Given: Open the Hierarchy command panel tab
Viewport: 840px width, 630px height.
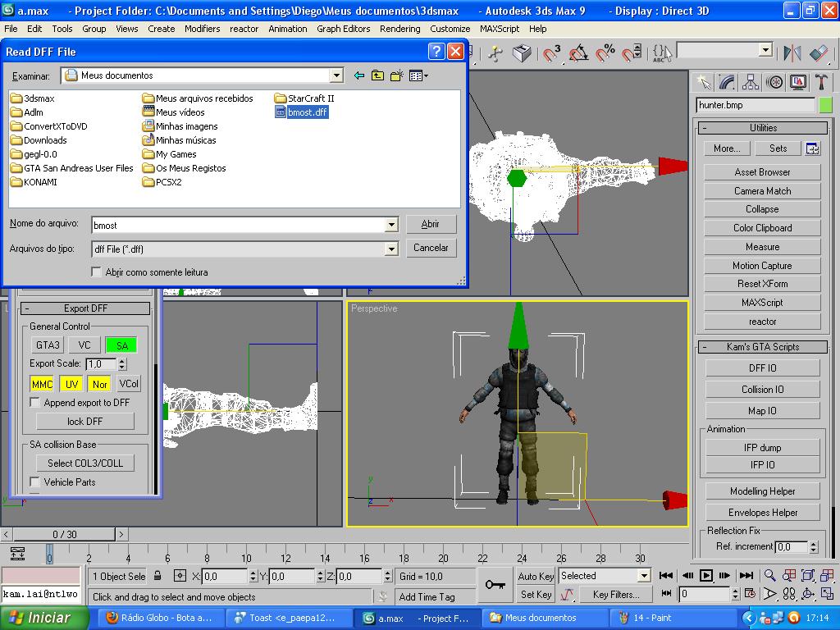Looking at the screenshot, I should click(x=751, y=82).
